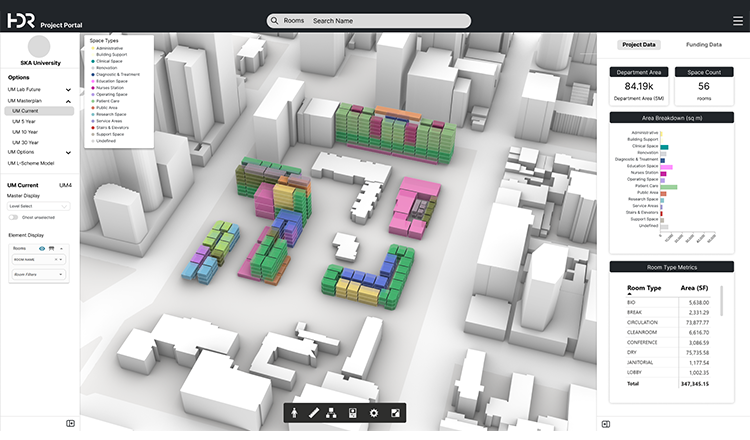This screenshot has width=750, height=440.
Task: Click the fullscreen icon in bottom toolbar
Action: (x=396, y=413)
